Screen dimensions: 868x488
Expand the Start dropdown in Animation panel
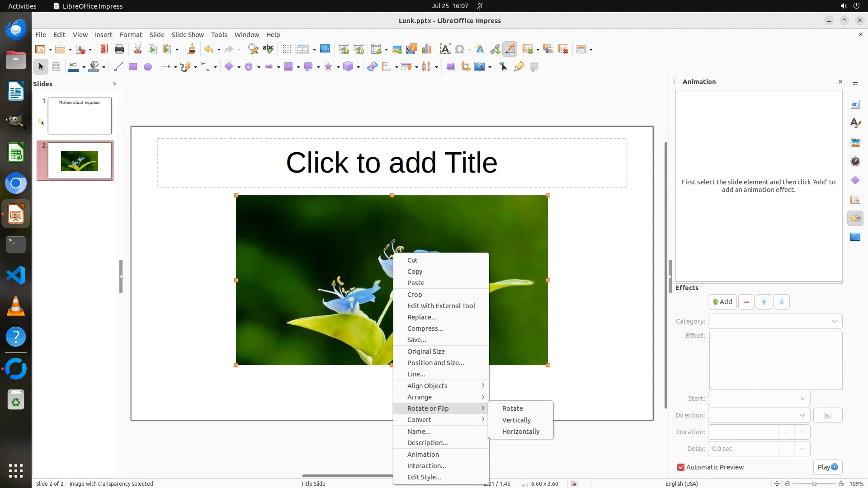pos(759,399)
